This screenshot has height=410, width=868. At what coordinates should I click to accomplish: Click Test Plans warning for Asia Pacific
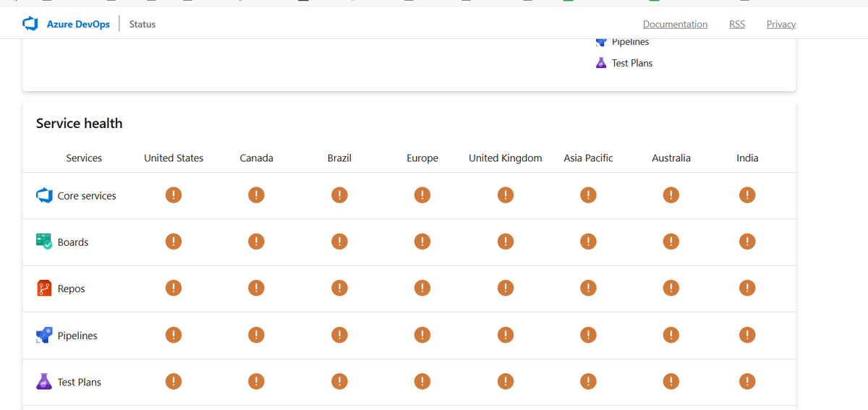[588, 381]
